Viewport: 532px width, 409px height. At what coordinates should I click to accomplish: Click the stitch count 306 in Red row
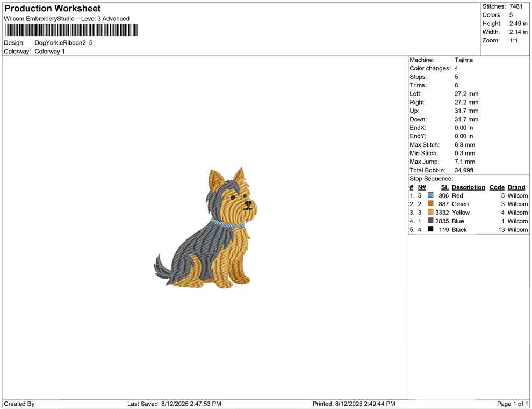[x=444, y=195]
